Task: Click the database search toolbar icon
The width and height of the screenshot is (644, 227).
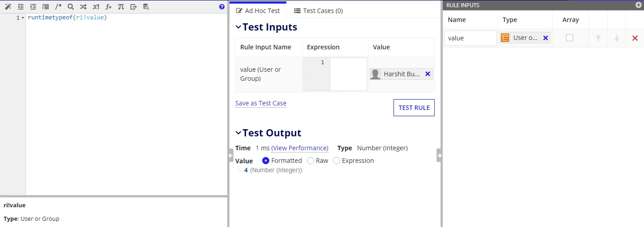Action: [146, 7]
